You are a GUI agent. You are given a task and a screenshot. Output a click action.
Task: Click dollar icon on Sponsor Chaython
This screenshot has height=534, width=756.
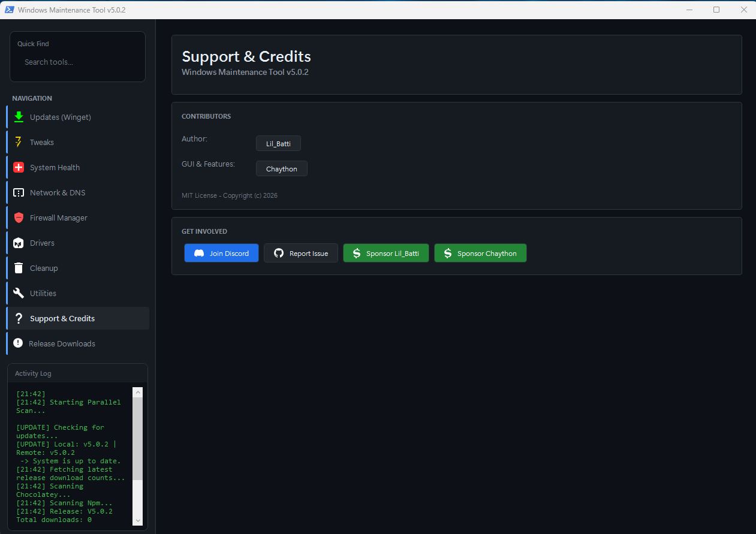tap(448, 254)
